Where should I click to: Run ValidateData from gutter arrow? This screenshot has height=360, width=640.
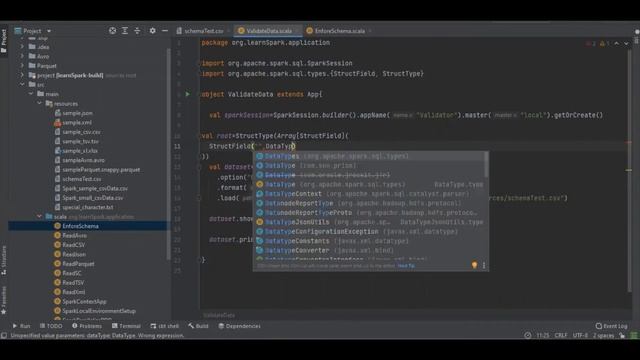(x=188, y=94)
